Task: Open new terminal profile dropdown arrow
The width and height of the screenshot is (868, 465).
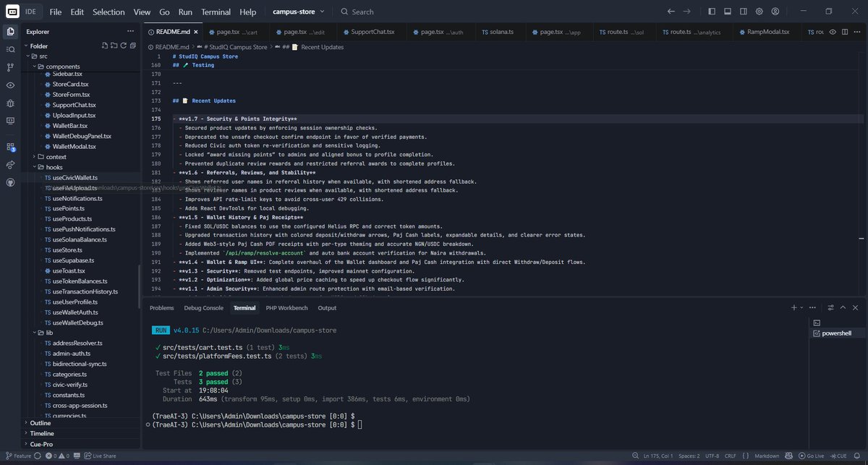Action: click(x=803, y=307)
